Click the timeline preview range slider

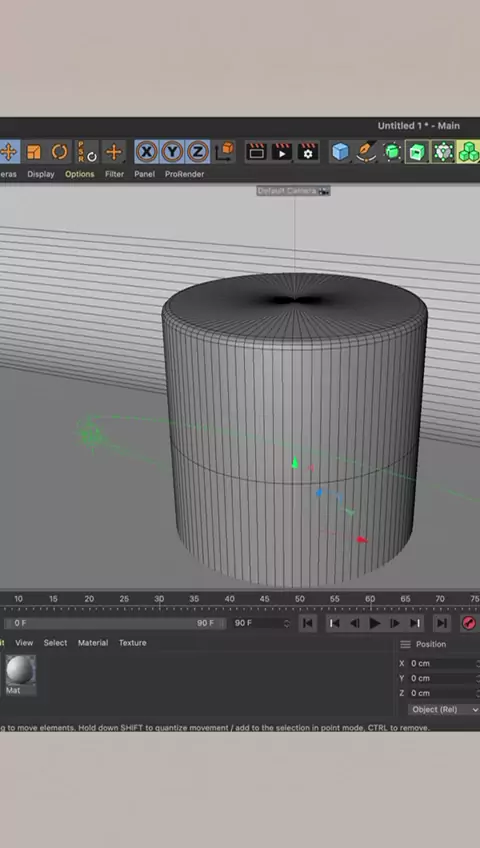coord(114,623)
